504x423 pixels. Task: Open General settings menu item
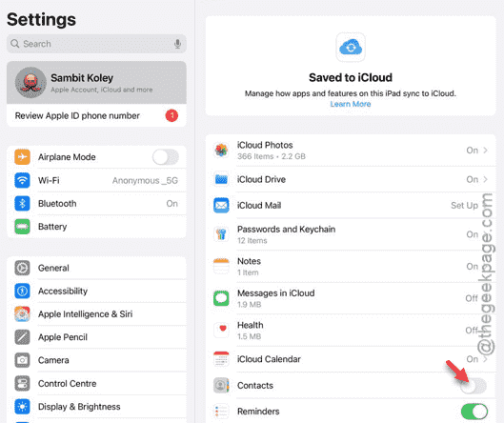[x=96, y=268]
